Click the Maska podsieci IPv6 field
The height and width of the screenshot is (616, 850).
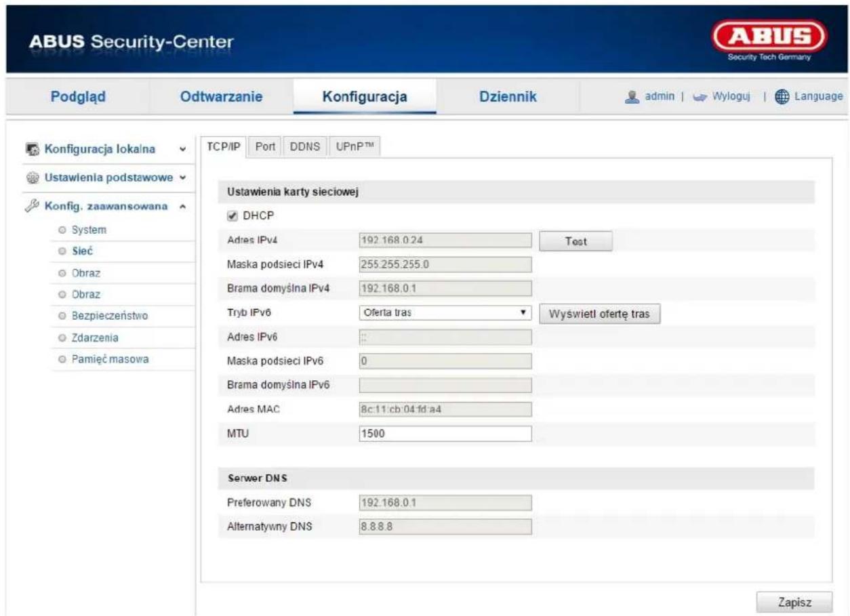pos(445,362)
